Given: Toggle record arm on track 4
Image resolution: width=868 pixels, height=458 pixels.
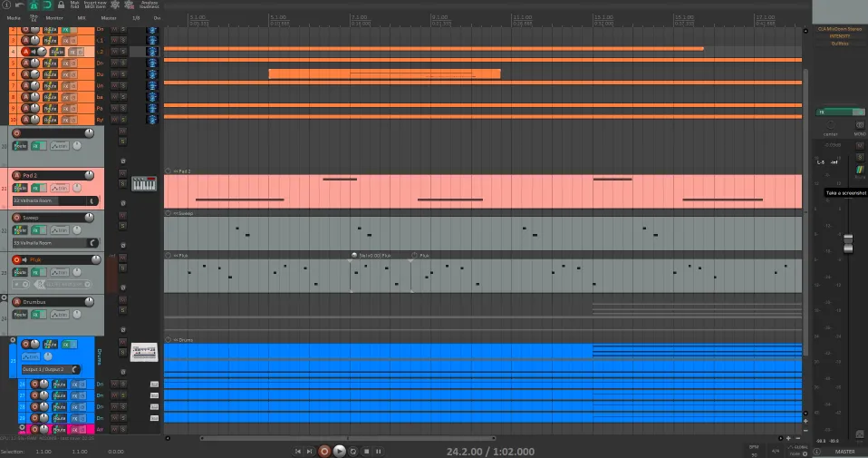Looking at the screenshot, I should click(25, 52).
